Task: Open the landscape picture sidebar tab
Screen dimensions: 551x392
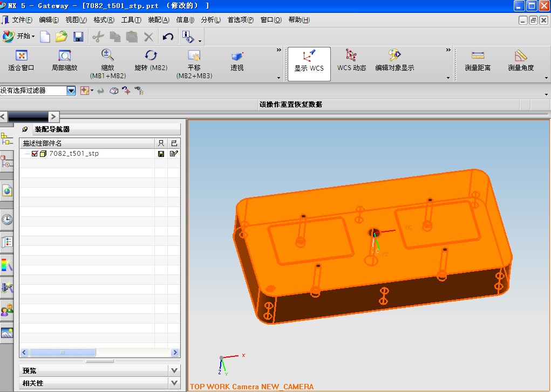Action: [6, 333]
